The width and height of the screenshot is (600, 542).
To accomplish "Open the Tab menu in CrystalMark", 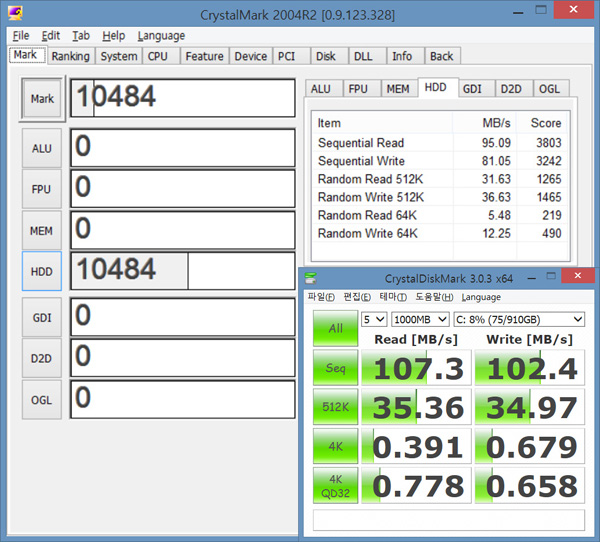I will click(x=81, y=36).
